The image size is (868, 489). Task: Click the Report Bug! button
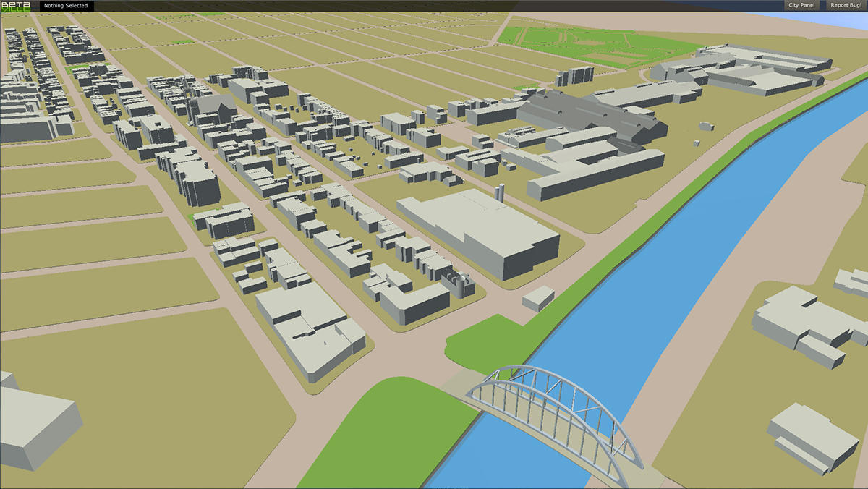click(845, 6)
